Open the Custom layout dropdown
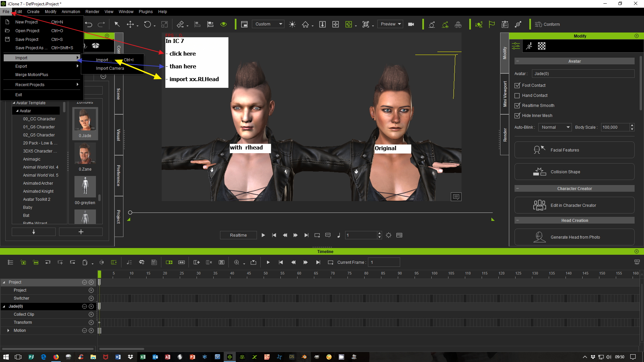644x362 pixels. click(x=268, y=24)
